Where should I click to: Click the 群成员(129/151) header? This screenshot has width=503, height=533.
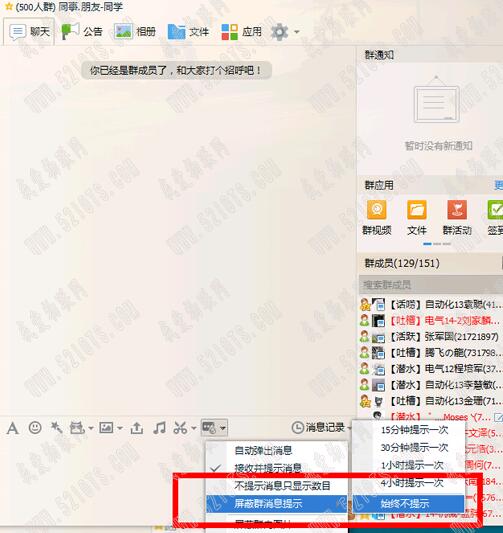pos(402,263)
